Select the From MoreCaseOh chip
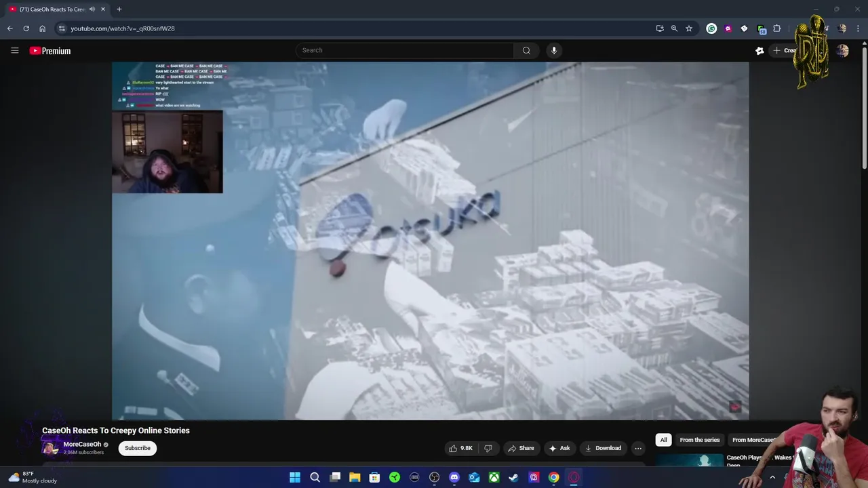 coord(754,440)
